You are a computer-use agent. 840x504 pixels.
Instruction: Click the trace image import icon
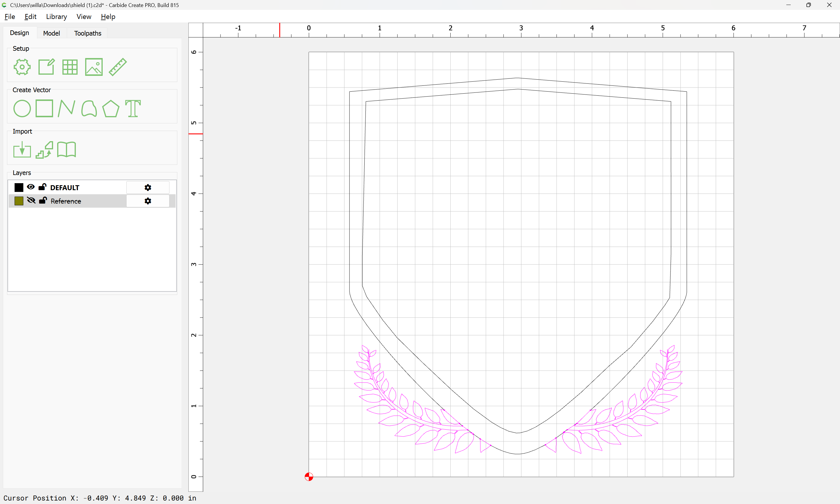(44, 150)
